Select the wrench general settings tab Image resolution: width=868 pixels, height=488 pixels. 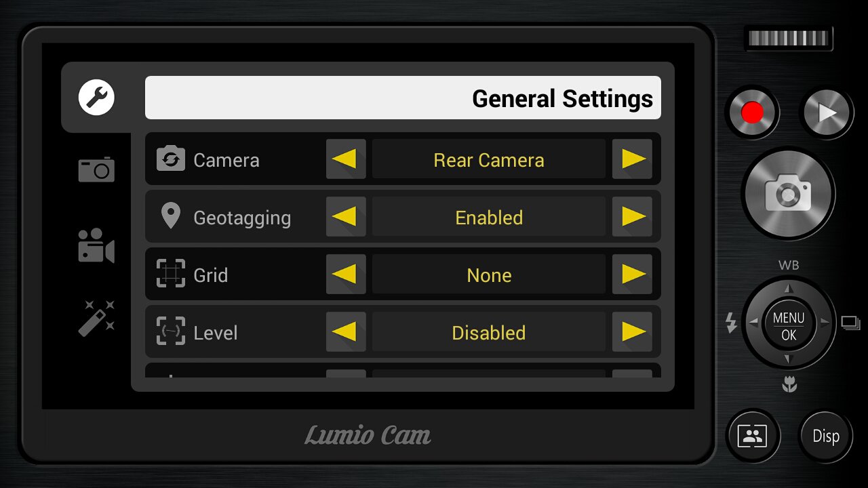pos(96,98)
